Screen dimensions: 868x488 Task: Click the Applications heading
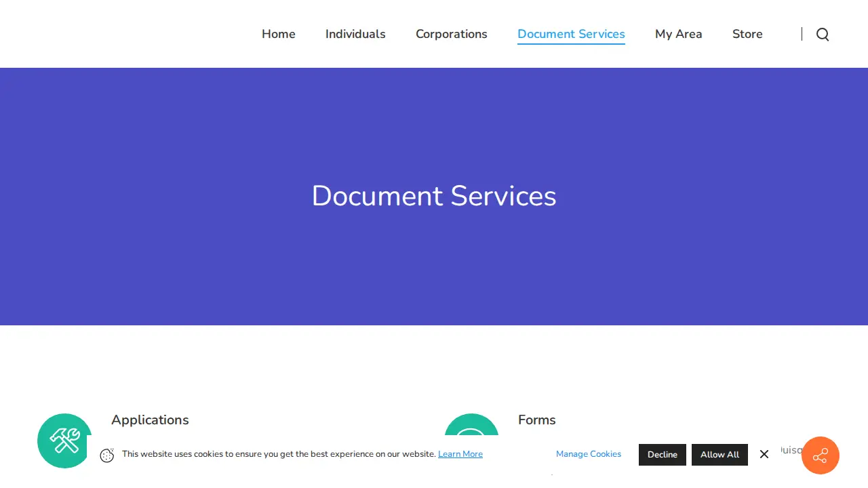click(150, 420)
